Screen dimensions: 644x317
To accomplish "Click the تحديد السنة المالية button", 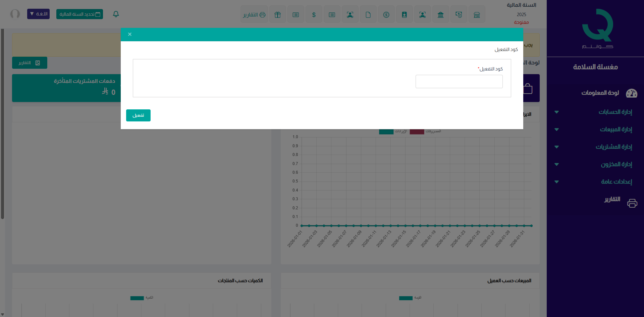I will pos(79,14).
